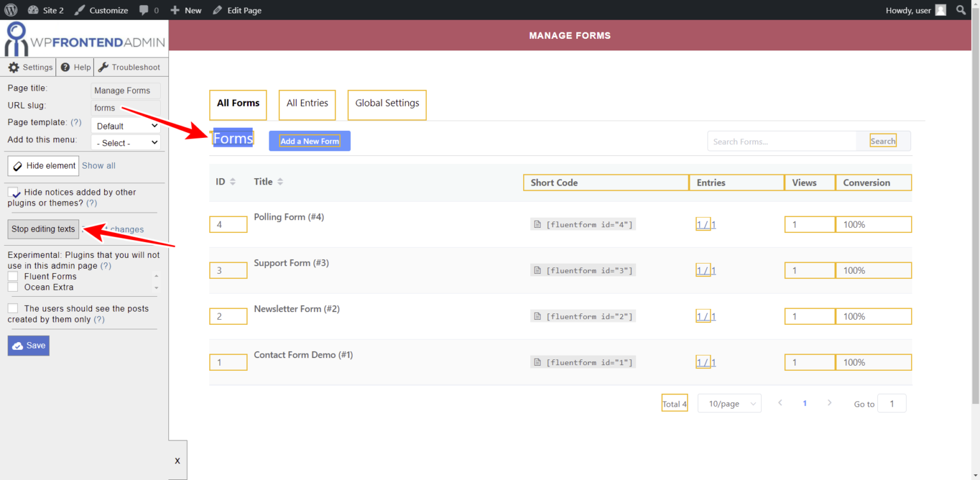Click the Settings gear icon
Screen dimensions: 980x480
[x=14, y=66]
